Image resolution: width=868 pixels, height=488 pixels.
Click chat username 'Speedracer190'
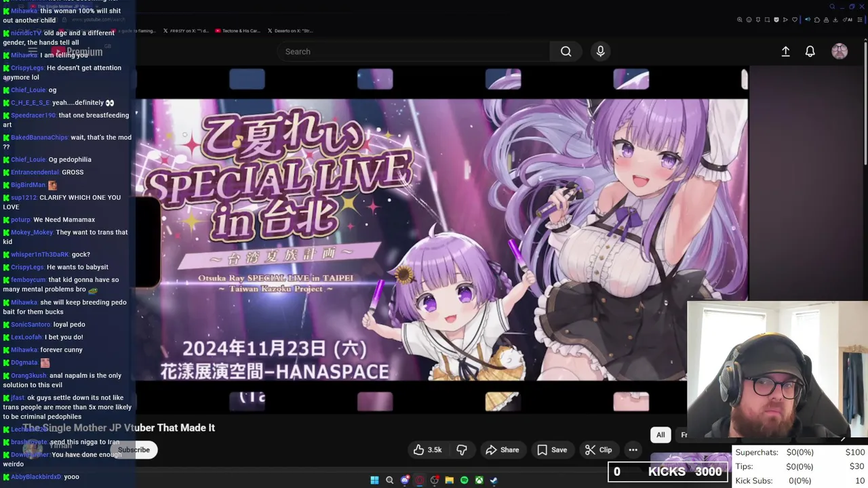(x=33, y=116)
